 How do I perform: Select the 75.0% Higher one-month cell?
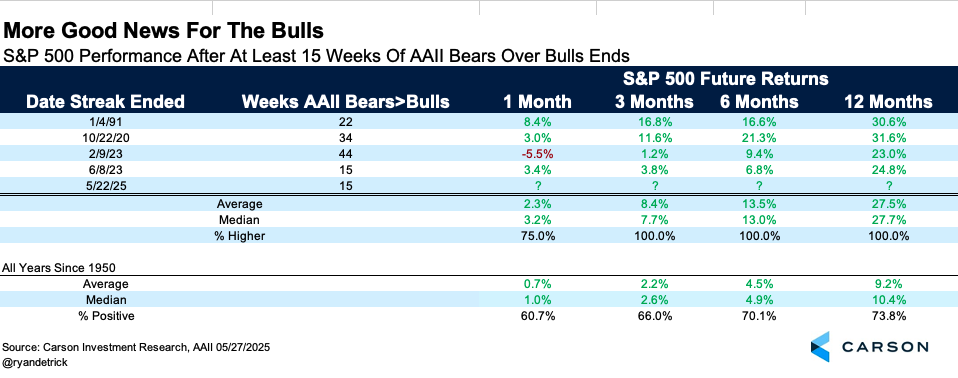click(x=538, y=236)
